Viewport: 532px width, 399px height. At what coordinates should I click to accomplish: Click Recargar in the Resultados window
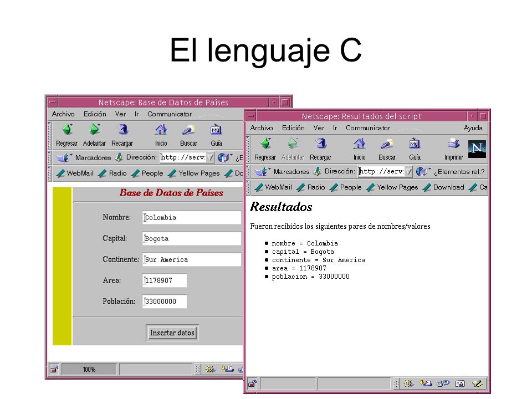321,149
